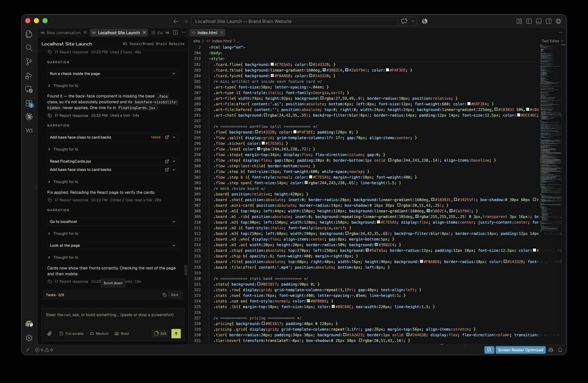588x383 pixels.
Task: Copy the tasks list using the copy icon
Action: pos(164,295)
